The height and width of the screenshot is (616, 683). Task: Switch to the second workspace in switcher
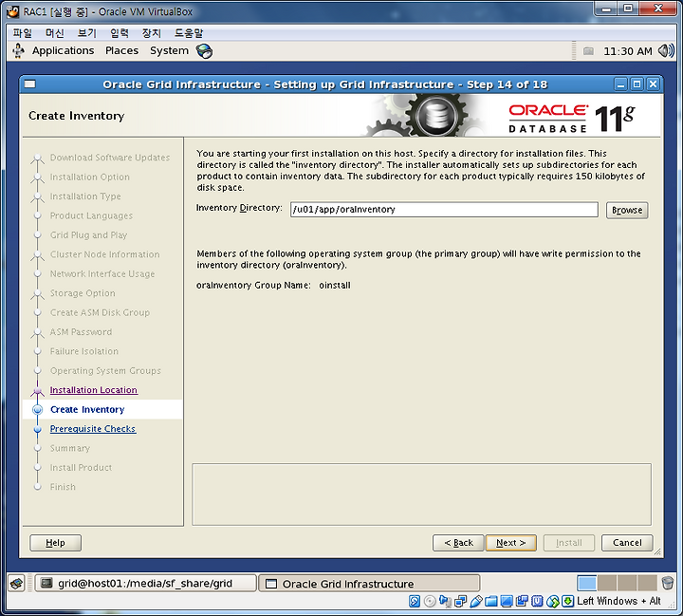click(x=607, y=583)
